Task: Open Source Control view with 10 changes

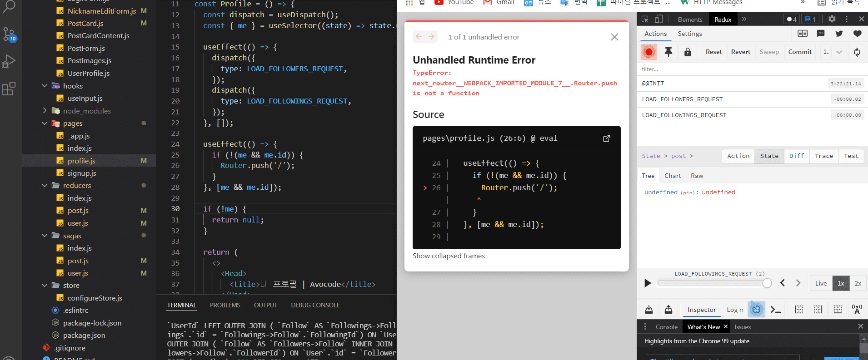Action: point(9,35)
